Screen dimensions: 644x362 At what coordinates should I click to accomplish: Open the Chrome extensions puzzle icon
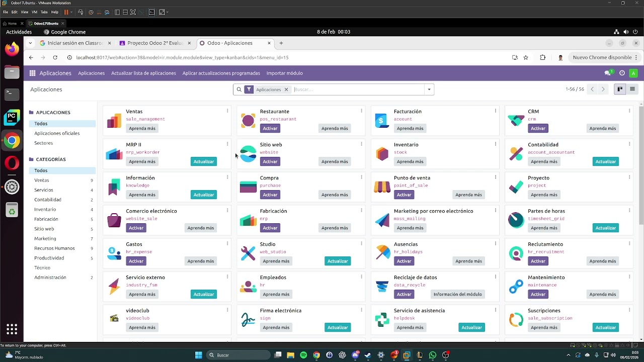click(x=542, y=57)
